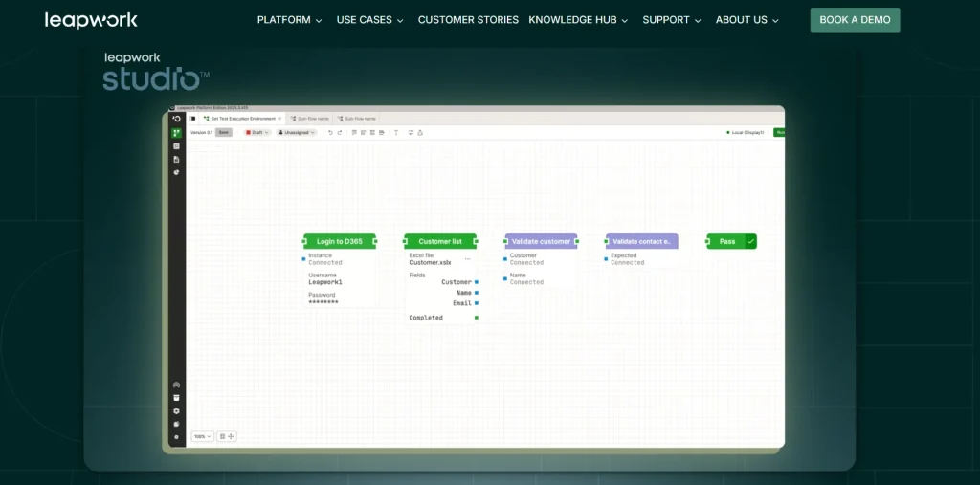This screenshot has width=980, height=485.
Task: Click the blue connector beside Name field
Action: pyautogui.click(x=477, y=293)
